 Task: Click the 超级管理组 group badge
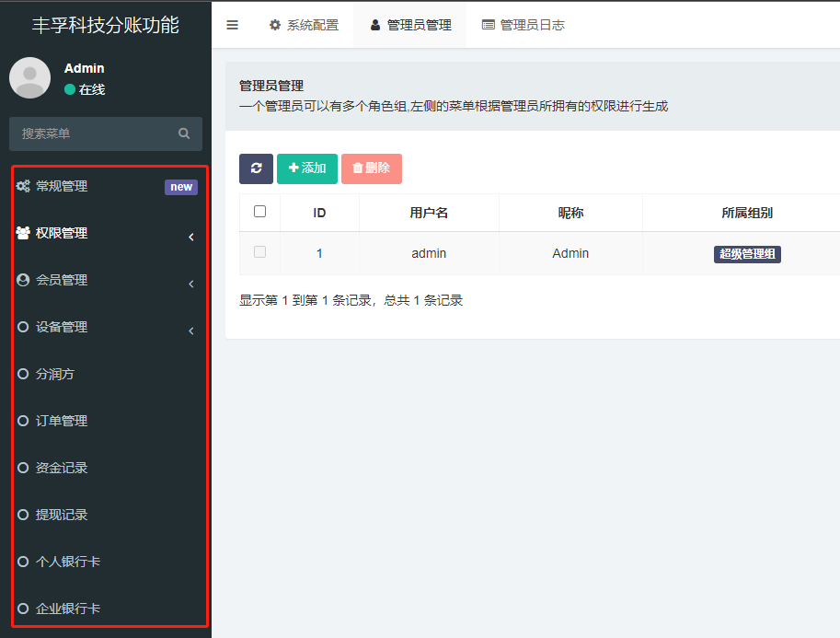747,254
